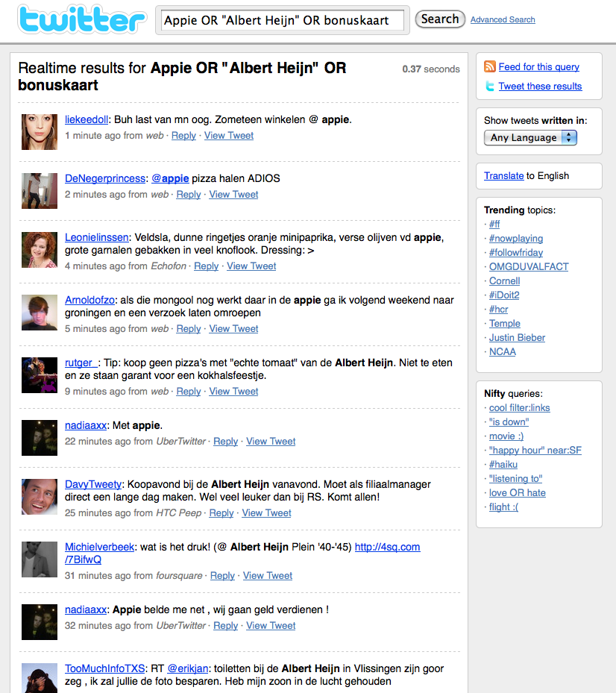Click the Twitter bird icon beside Tweet these results
The width and height of the screenshot is (616, 693).
point(490,87)
